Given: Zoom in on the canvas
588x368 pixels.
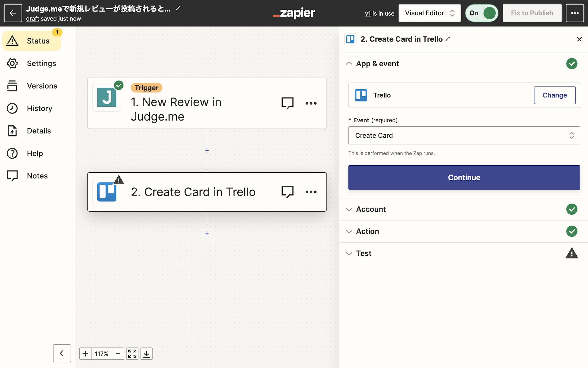Looking at the screenshot, I should [x=85, y=354].
